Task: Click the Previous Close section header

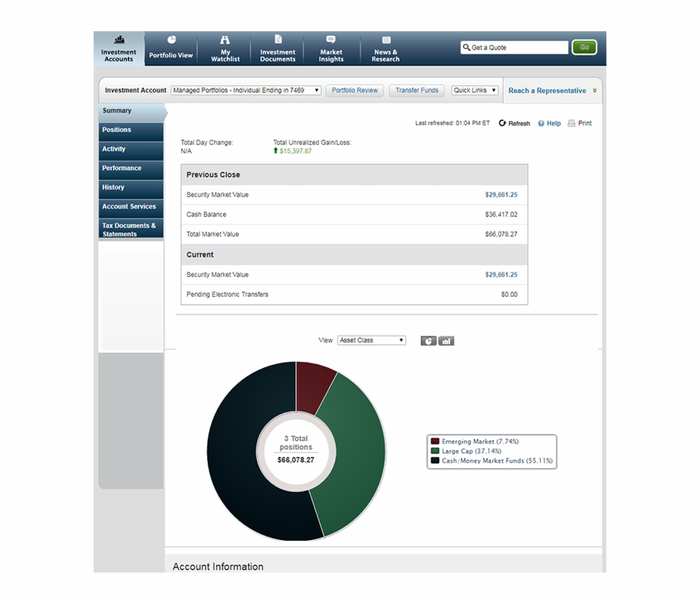Action: coord(355,174)
